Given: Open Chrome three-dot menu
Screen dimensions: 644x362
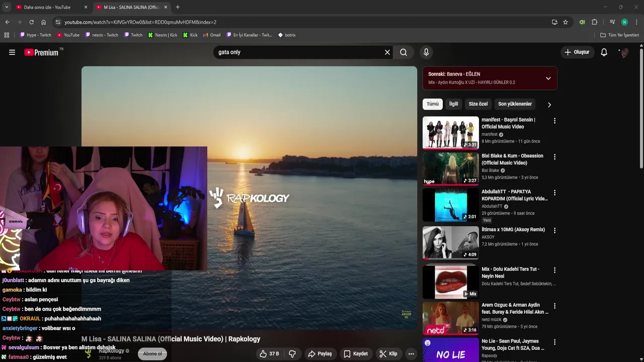Looking at the screenshot, I should click(636, 22).
